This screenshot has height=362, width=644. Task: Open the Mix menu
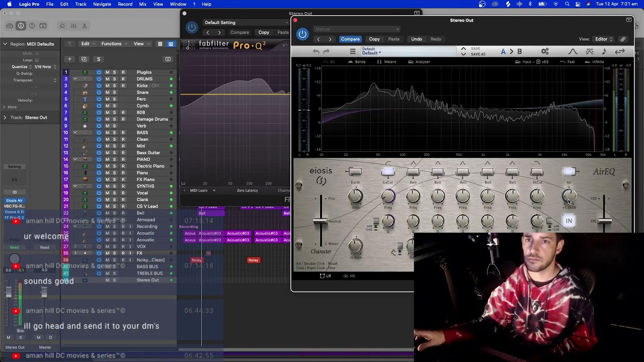143,4
